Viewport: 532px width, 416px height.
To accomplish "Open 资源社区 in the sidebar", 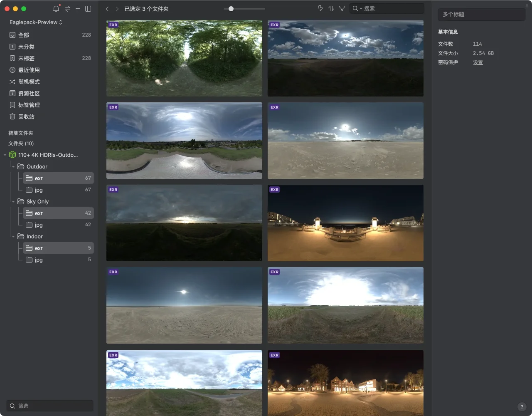I will 50,93.
